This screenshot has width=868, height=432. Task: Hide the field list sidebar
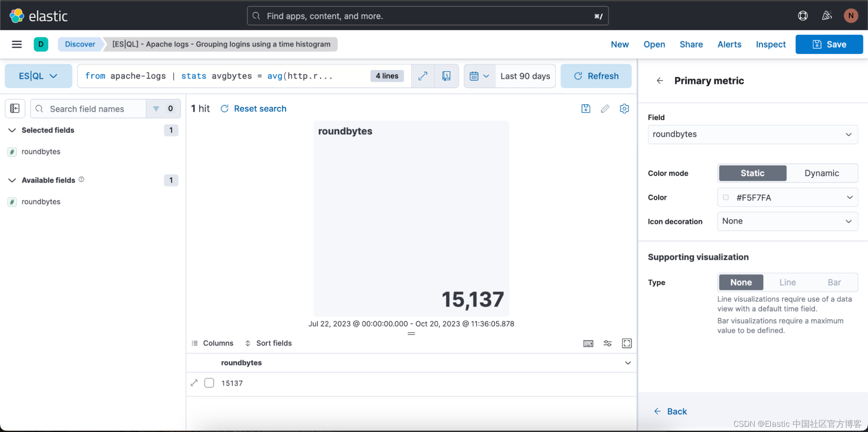click(x=15, y=109)
